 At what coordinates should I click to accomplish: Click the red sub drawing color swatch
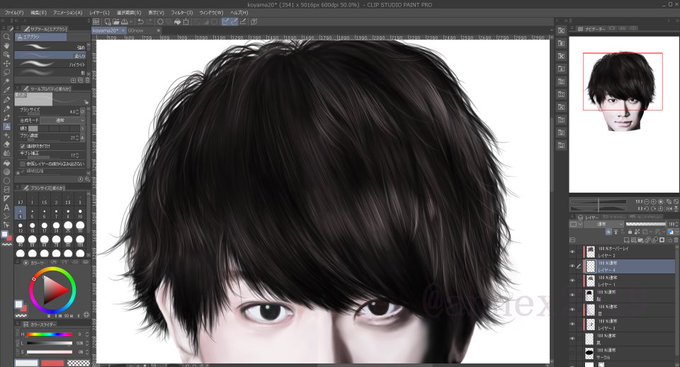(x=52, y=363)
